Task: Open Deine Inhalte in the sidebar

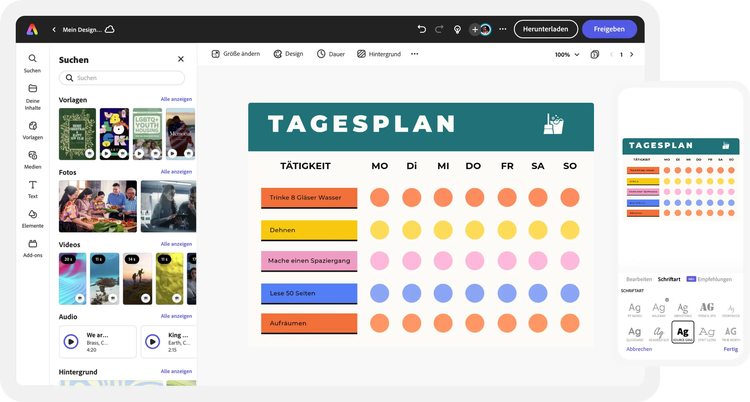Action: tap(33, 97)
